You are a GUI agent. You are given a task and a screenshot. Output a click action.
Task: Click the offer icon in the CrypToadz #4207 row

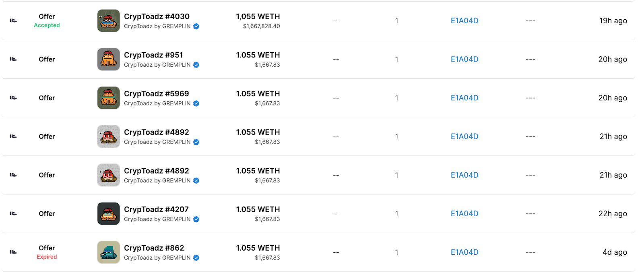pyautogui.click(x=13, y=213)
